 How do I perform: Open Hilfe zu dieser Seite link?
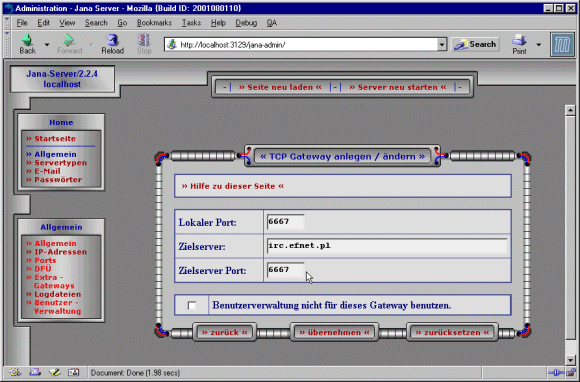(x=232, y=186)
